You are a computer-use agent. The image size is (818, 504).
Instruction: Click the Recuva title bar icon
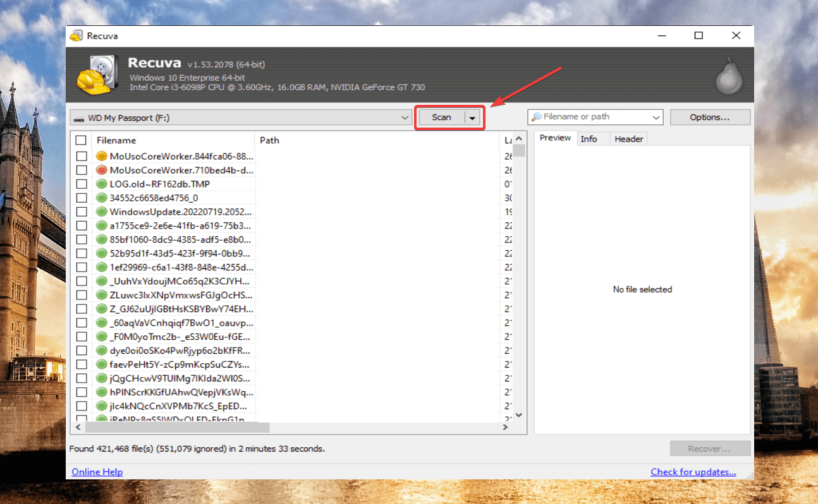(x=76, y=36)
